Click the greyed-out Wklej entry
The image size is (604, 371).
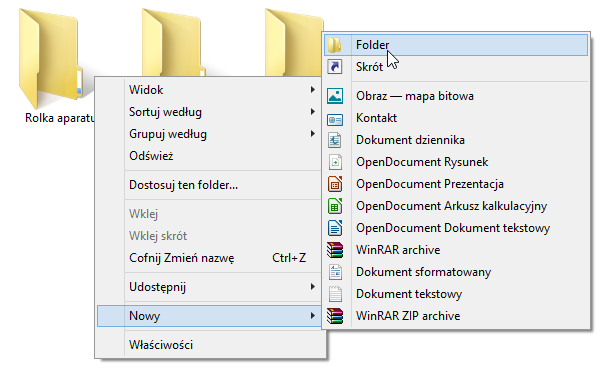[210, 214]
